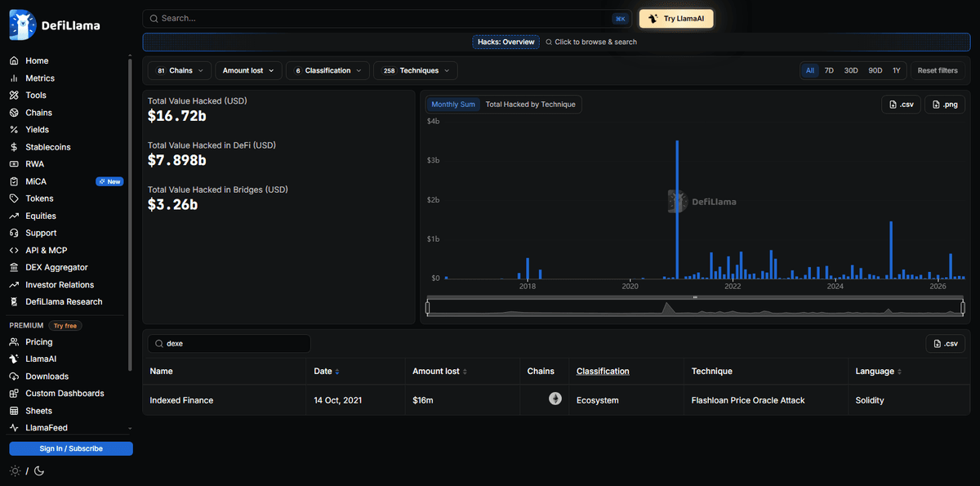Click to browse & search pages
This screenshot has height=486, width=980.
pyautogui.click(x=591, y=42)
